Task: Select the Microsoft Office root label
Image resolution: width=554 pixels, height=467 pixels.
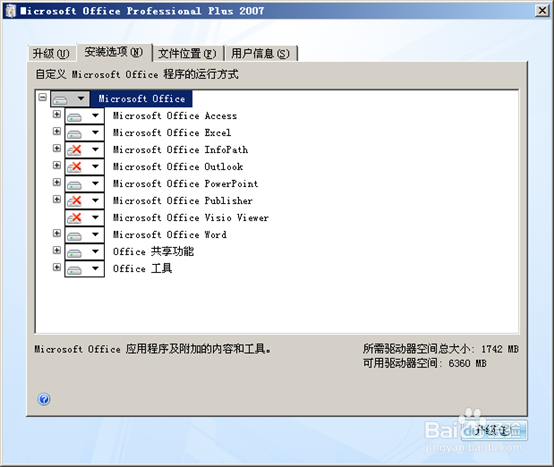Action: click(x=141, y=99)
